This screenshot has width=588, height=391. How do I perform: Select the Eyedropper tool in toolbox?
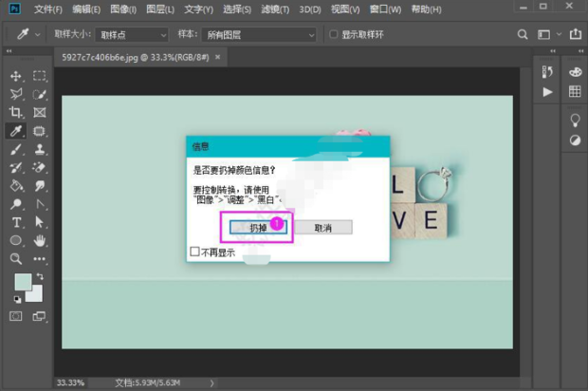pyautogui.click(x=15, y=131)
